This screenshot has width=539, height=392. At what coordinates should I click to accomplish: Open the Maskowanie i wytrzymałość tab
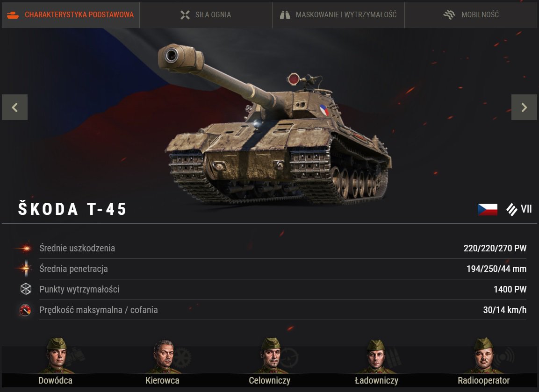338,15
